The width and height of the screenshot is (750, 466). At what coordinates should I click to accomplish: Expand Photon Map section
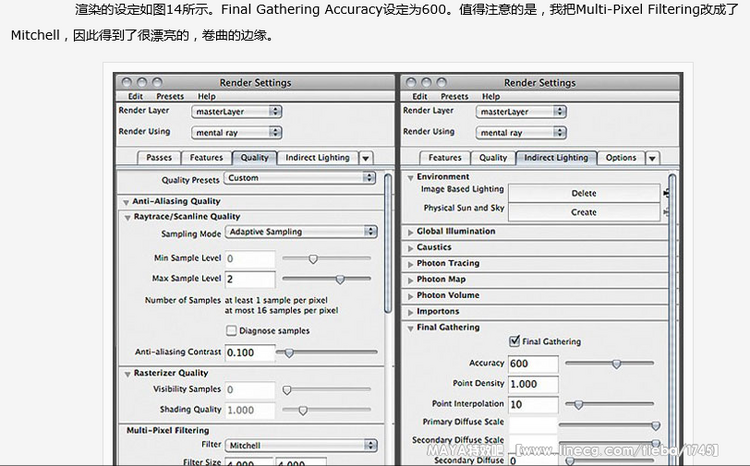pos(410,280)
